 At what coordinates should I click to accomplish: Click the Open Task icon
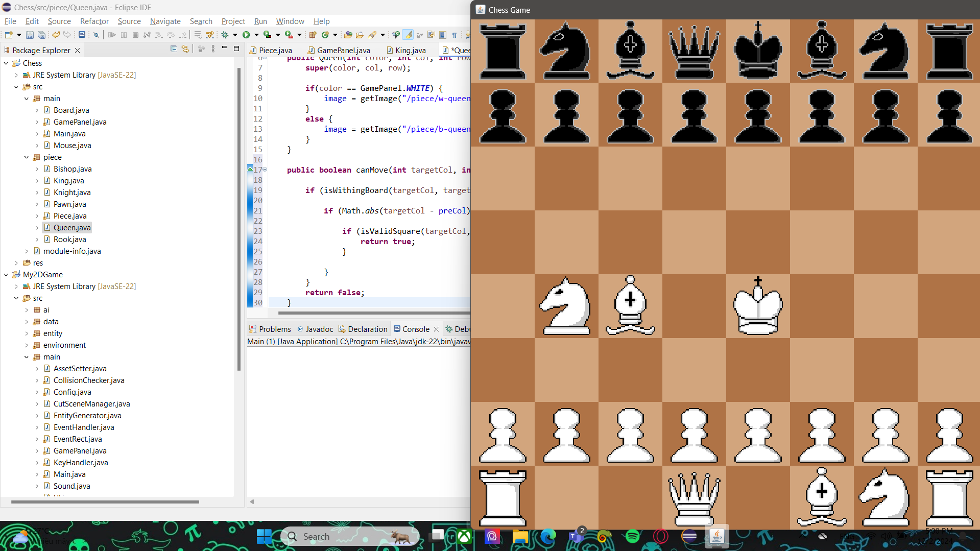360,35
